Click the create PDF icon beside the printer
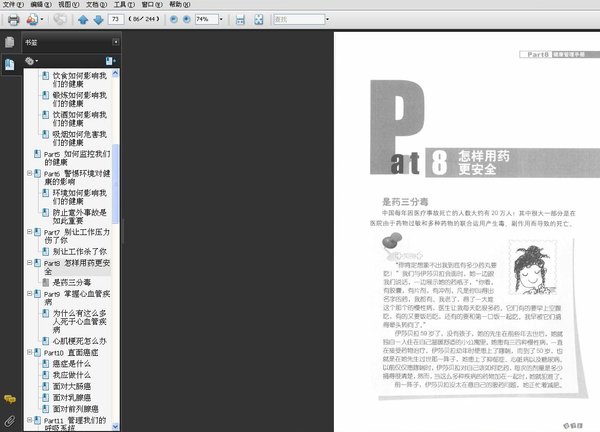 pos(32,19)
